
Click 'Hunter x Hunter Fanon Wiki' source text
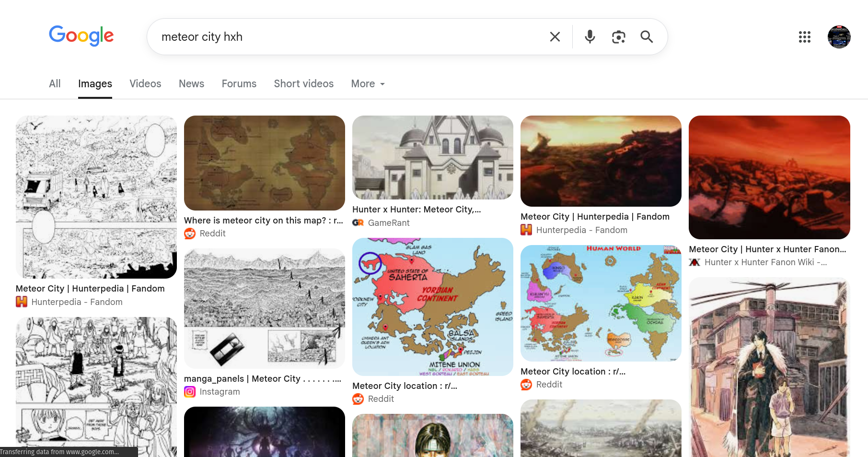(x=765, y=262)
